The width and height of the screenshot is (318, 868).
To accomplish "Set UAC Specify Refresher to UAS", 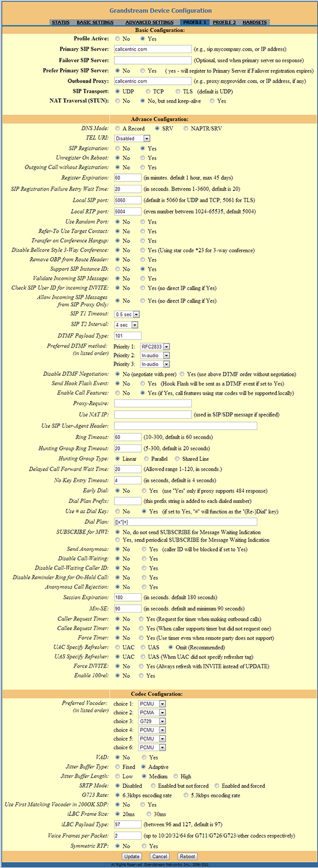I will 143,647.
